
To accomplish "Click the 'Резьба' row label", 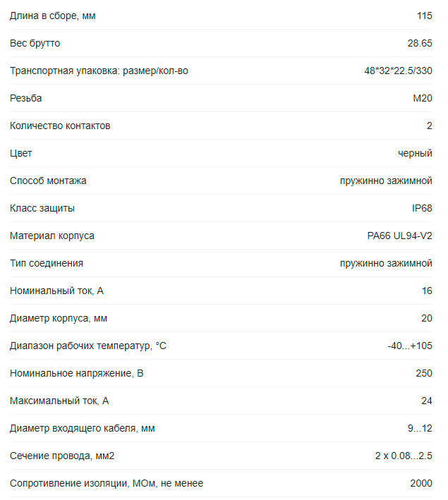I will (26, 99).
